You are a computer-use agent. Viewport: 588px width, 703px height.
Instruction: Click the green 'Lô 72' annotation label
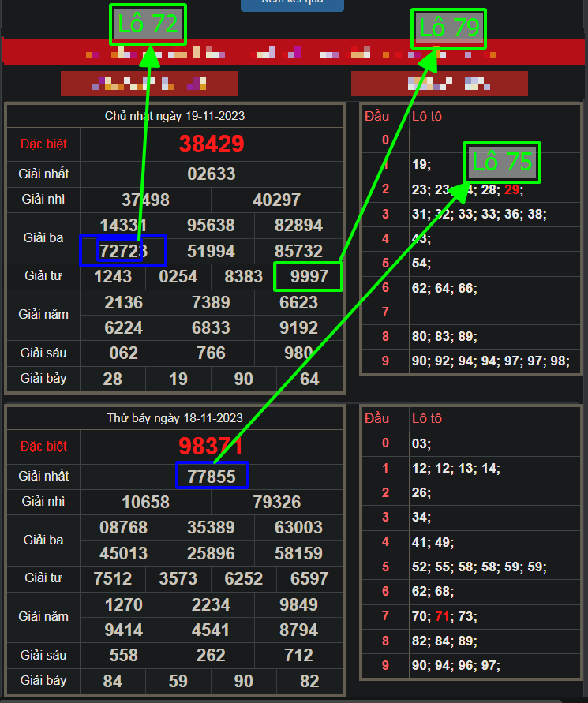click(x=148, y=24)
